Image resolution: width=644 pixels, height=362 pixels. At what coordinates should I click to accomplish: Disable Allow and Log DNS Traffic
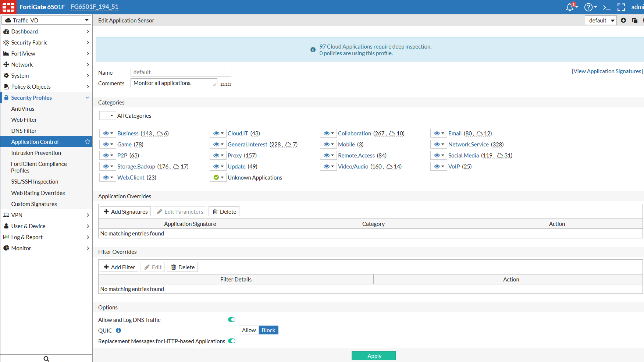tap(232, 320)
